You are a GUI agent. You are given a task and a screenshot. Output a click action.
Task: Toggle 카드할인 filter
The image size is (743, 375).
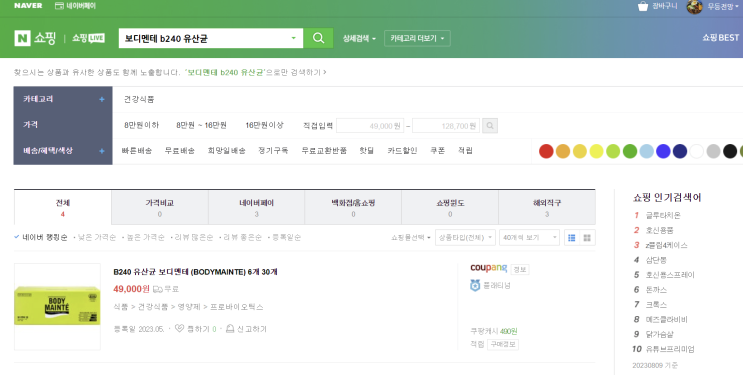pos(402,151)
